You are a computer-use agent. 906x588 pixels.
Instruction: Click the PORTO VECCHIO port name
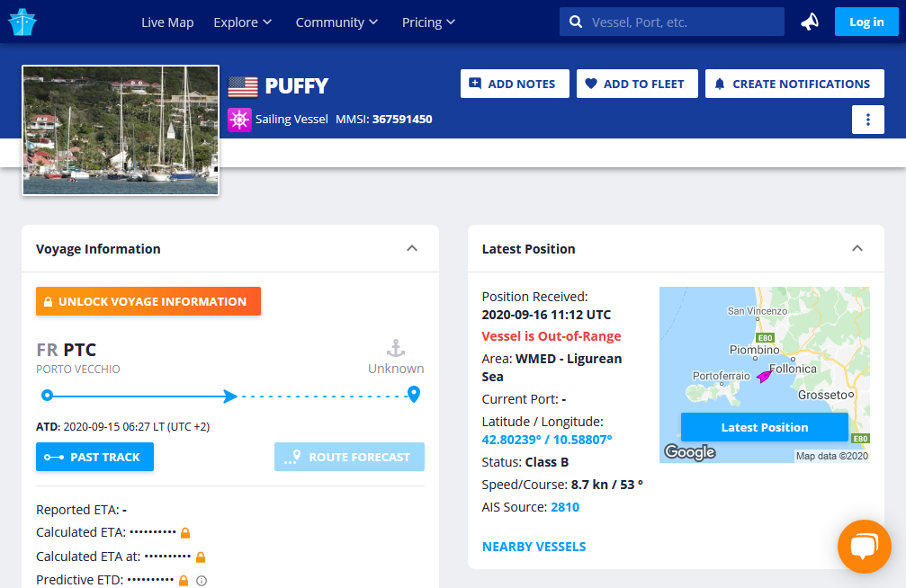[x=78, y=370]
